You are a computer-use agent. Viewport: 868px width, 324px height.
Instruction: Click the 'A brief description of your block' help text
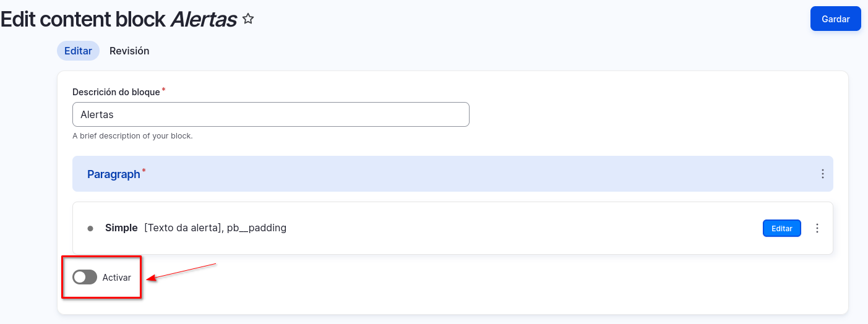click(132, 136)
